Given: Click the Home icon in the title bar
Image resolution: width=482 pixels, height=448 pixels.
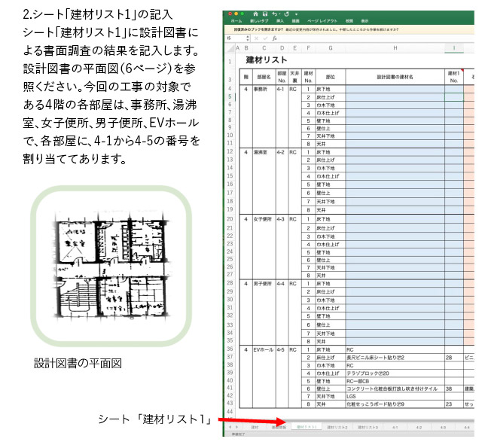Looking at the screenshot, I should coord(255,14).
